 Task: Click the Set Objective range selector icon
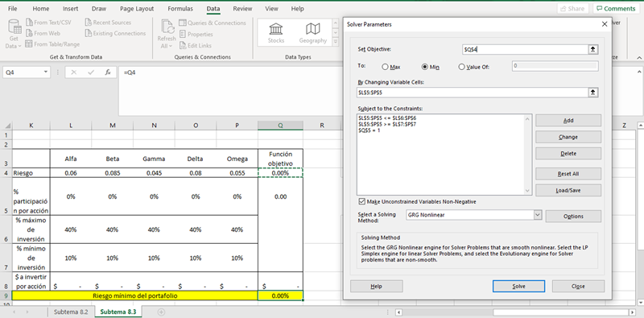pyautogui.click(x=592, y=49)
